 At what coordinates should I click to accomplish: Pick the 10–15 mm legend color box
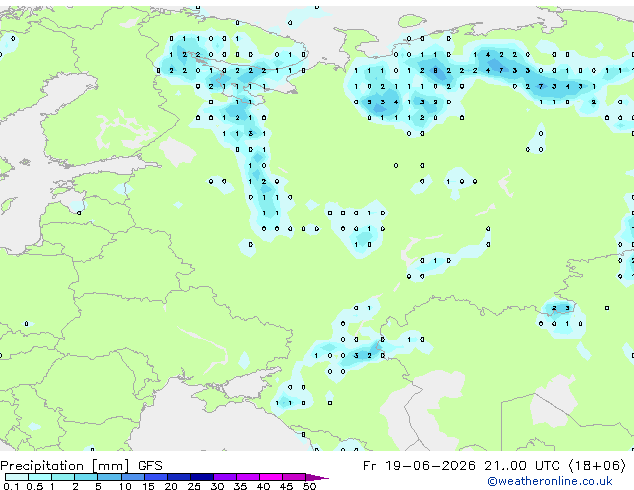pyautogui.click(x=132, y=477)
